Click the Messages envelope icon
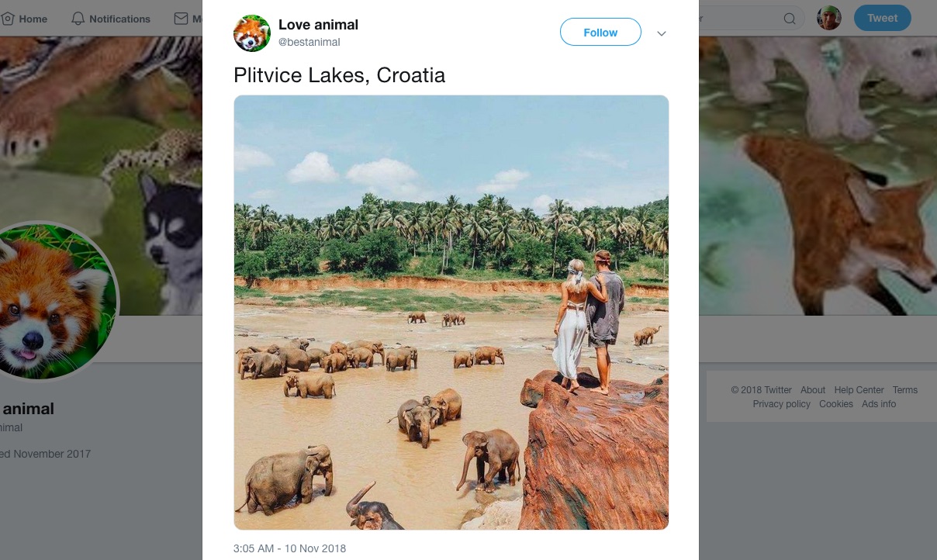 (181, 19)
